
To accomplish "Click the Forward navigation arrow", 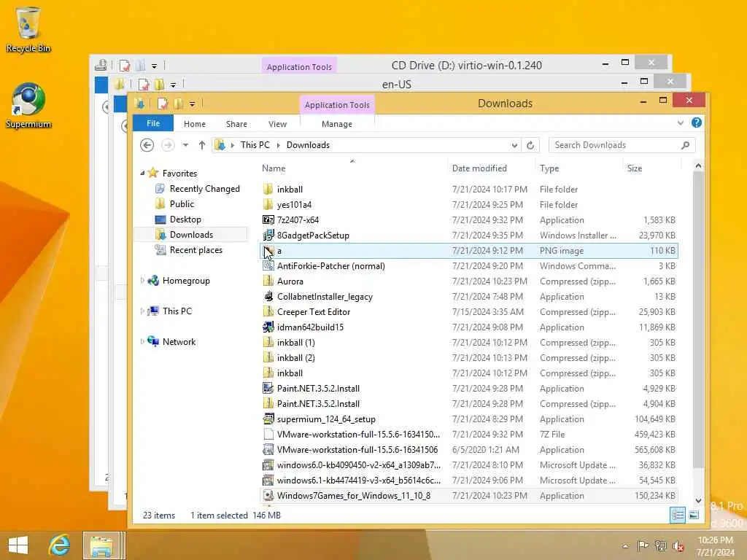I will point(168,145).
